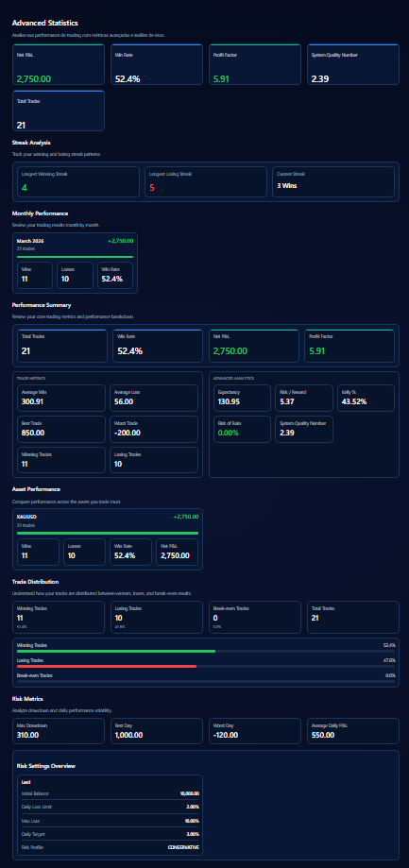409x868 pixels.
Task: Select Total Trades card in Trade Distribution
Action: (x=353, y=617)
